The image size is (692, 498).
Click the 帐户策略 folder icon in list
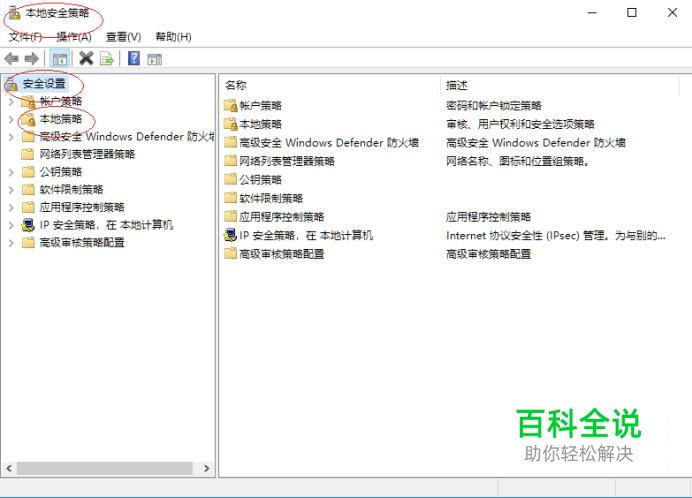pyautogui.click(x=231, y=106)
